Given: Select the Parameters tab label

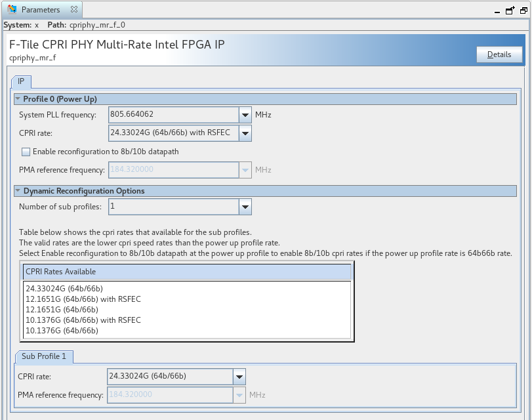Looking at the screenshot, I should tap(41, 9).
